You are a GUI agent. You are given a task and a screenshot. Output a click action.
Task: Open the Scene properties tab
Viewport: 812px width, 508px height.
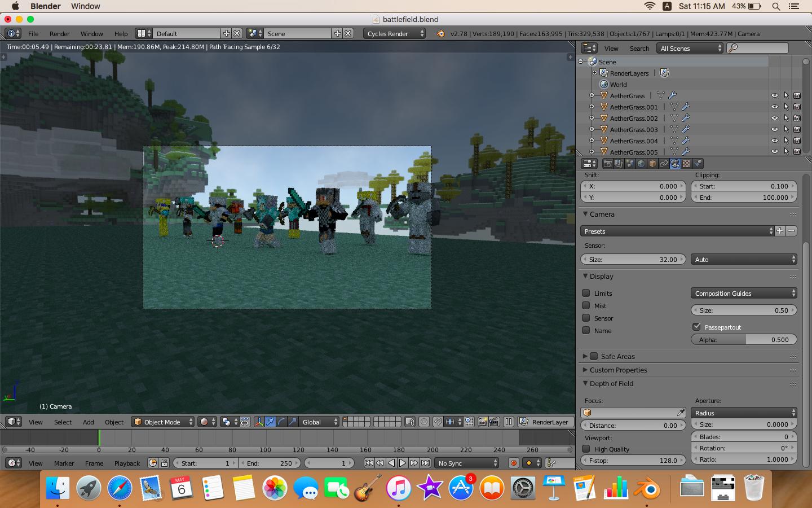[630, 164]
